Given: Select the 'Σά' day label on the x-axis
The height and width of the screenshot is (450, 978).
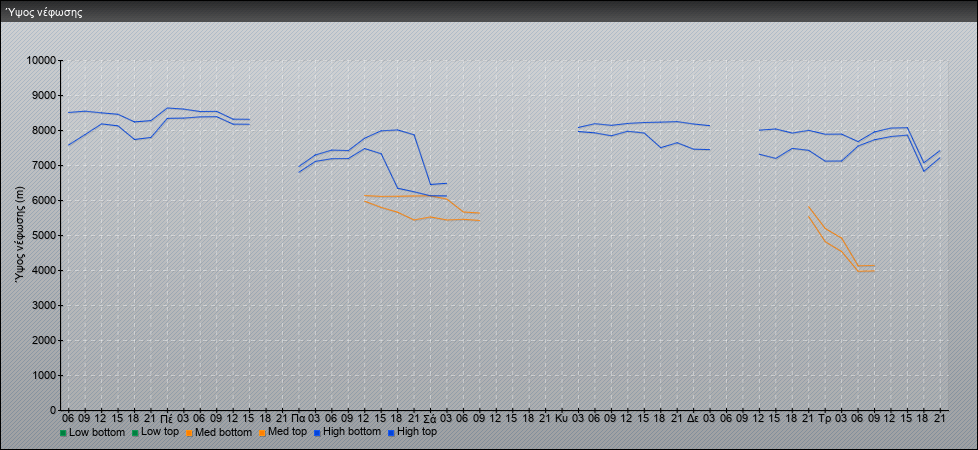Looking at the screenshot, I should (x=430, y=418).
